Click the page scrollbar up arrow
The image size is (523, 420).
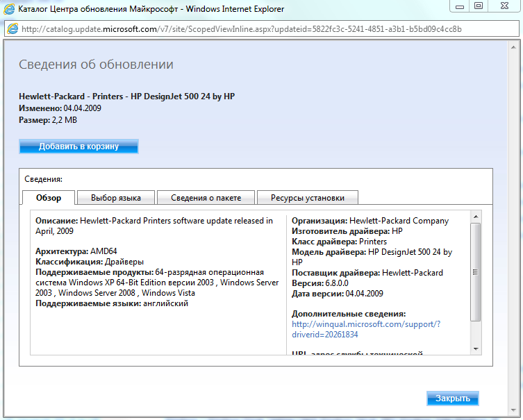point(513,48)
